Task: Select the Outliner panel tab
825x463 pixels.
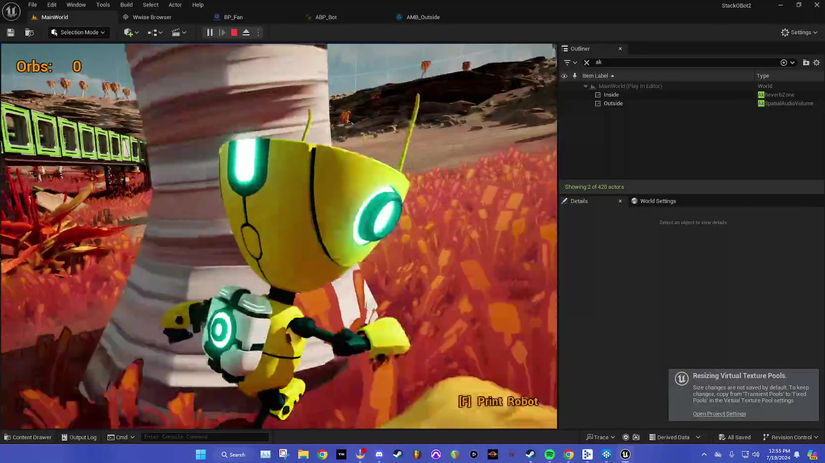Action: click(x=580, y=48)
